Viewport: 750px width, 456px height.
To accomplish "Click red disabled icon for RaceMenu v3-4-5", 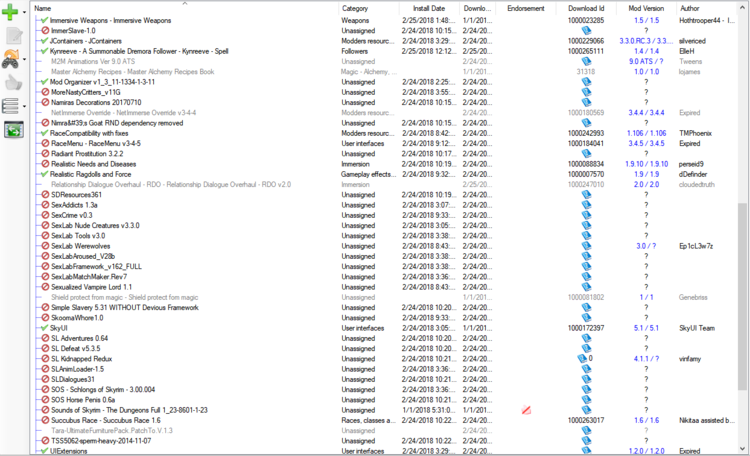I will point(45,143).
